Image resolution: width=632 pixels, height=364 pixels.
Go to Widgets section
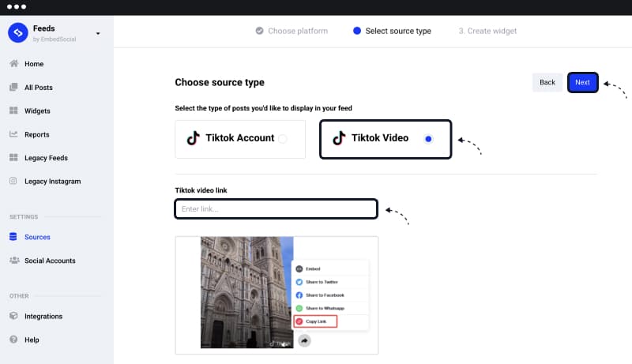pos(37,111)
